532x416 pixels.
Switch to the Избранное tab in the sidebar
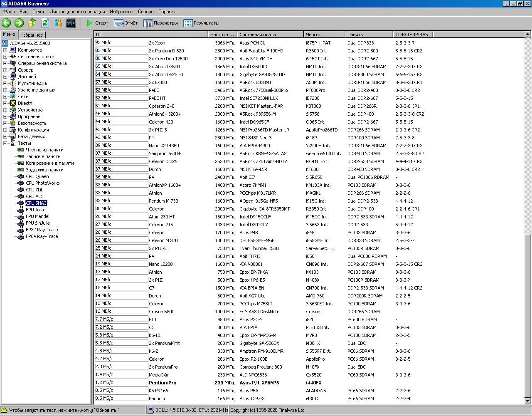pos(32,35)
